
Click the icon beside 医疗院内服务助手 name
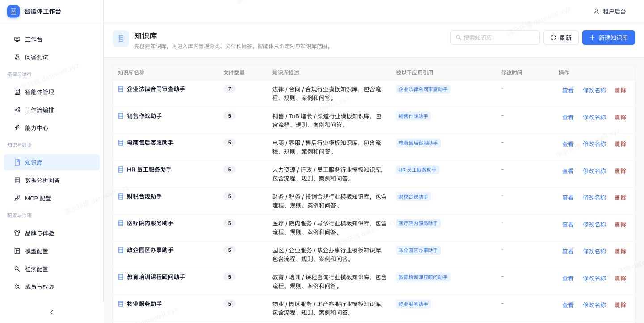click(x=120, y=223)
